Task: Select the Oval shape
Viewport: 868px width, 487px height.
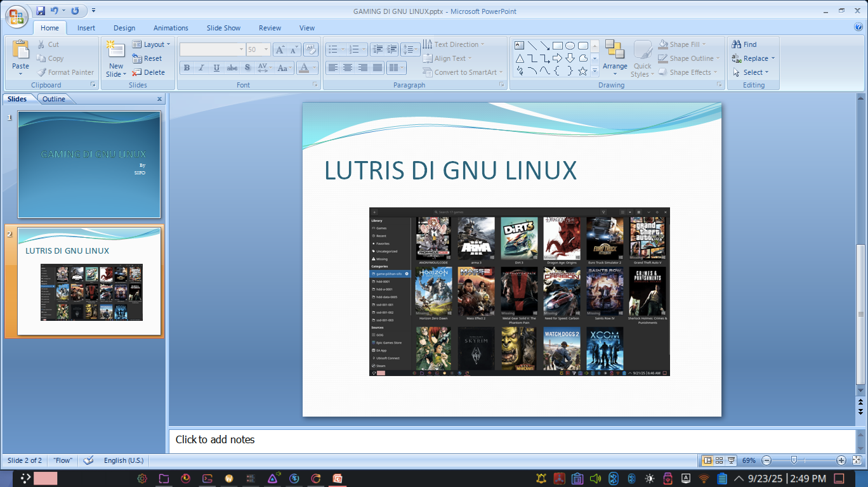Action: coord(570,46)
